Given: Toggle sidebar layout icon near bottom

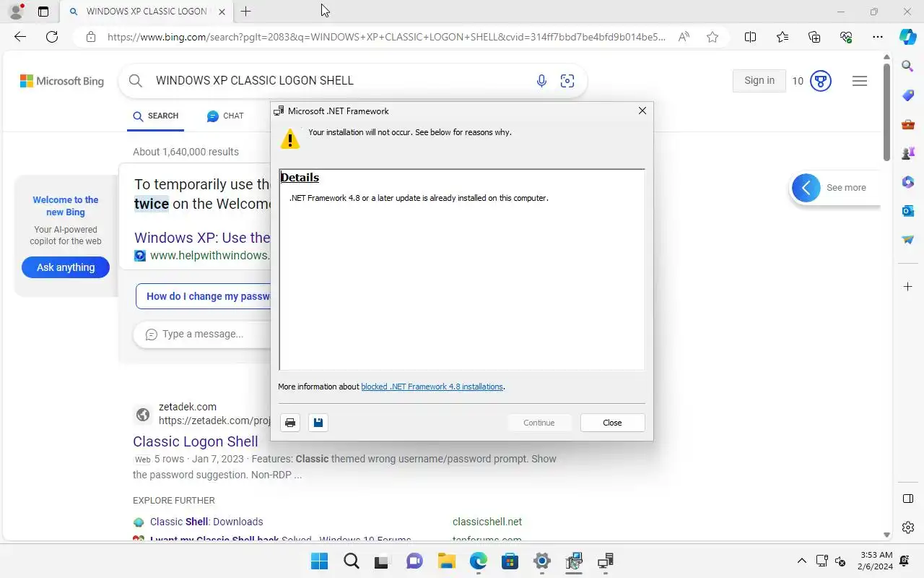Looking at the screenshot, I should [x=908, y=499].
